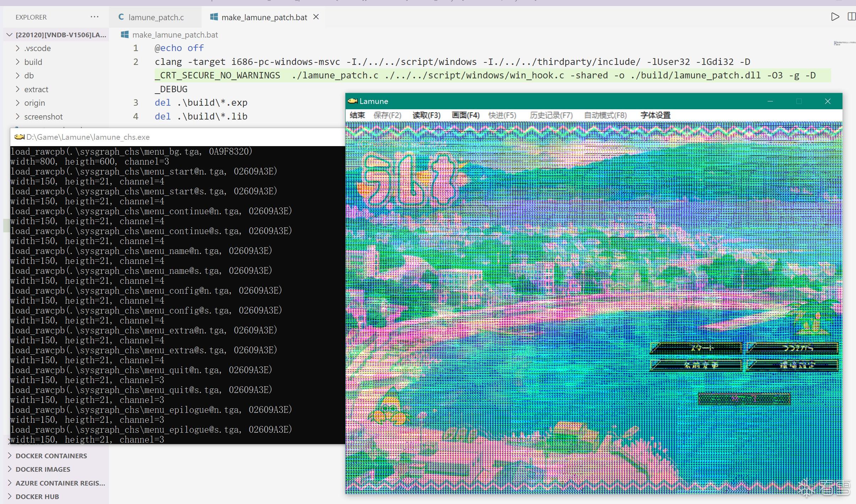
Task: Open Explorer more actions ellipsis
Action: click(94, 17)
